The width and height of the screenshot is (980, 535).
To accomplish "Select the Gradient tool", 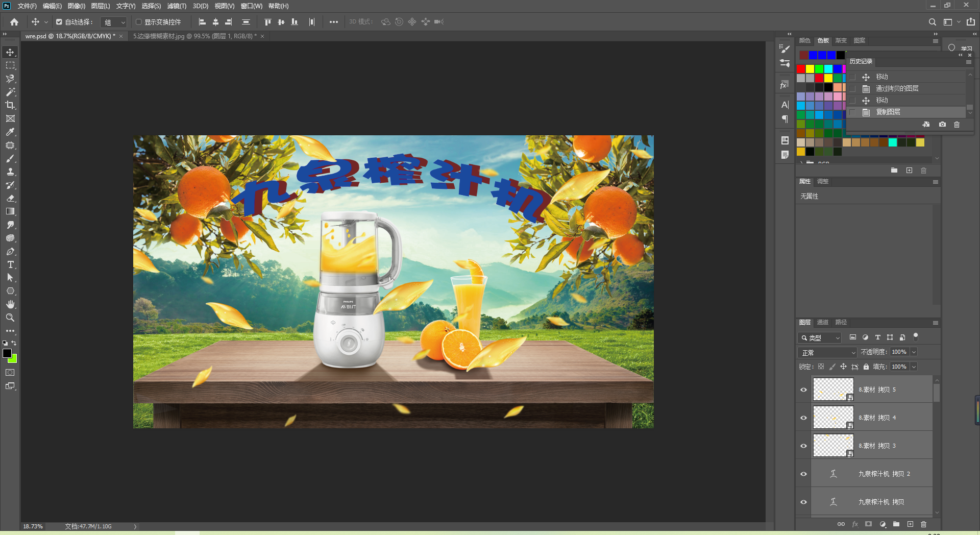I will pos(10,211).
